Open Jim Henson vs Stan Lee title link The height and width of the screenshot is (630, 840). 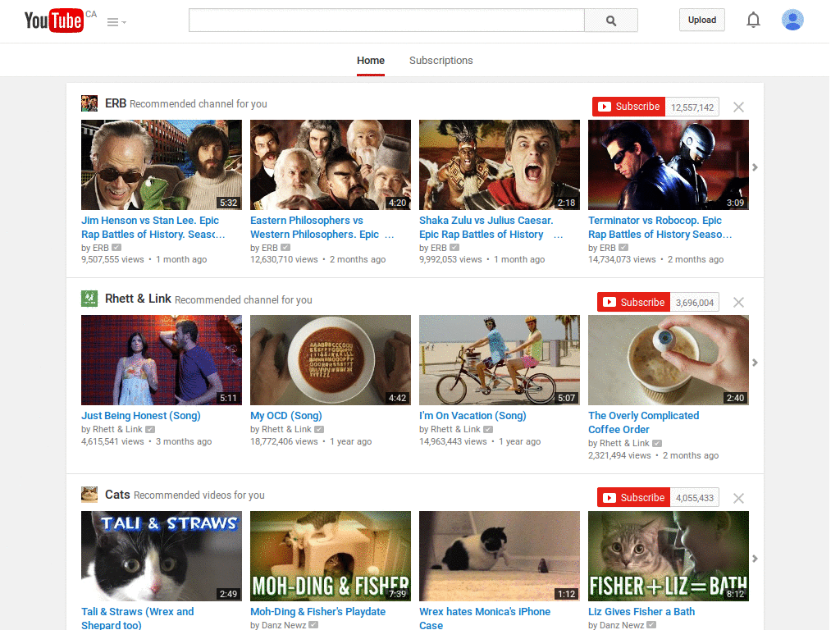(153, 227)
